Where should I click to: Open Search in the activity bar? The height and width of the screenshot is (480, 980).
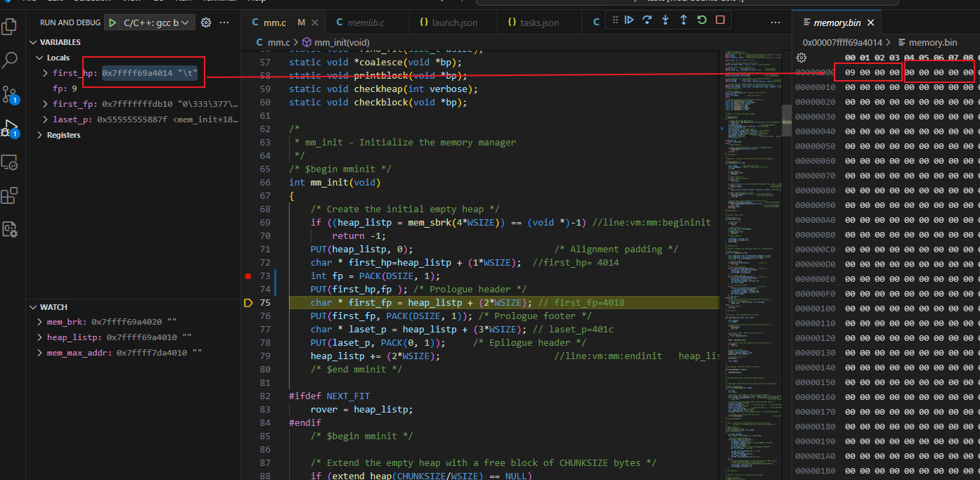(x=10, y=60)
